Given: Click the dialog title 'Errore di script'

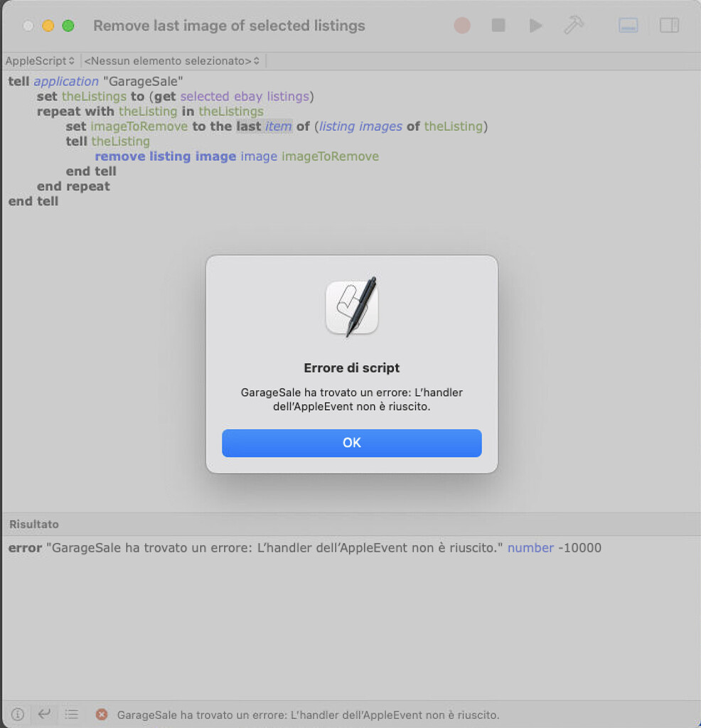Looking at the screenshot, I should click(x=351, y=368).
